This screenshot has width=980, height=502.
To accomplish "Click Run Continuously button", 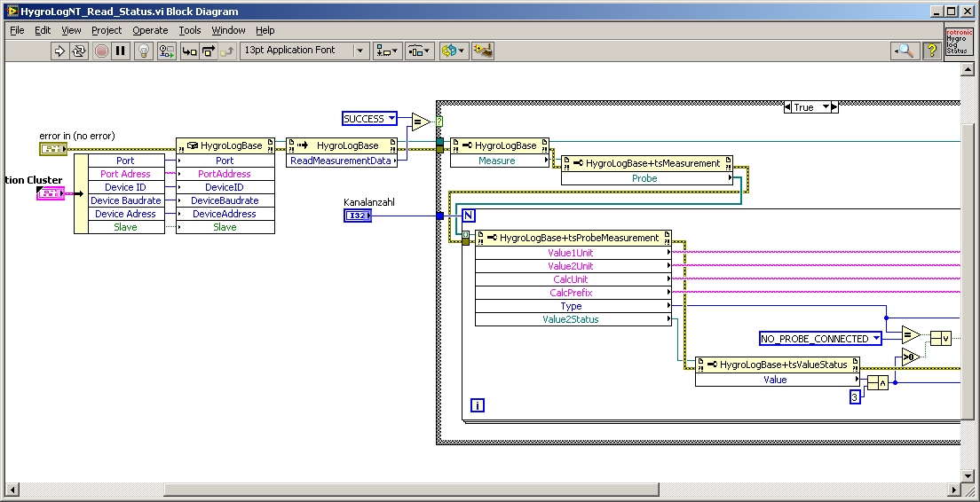I will [x=79, y=51].
